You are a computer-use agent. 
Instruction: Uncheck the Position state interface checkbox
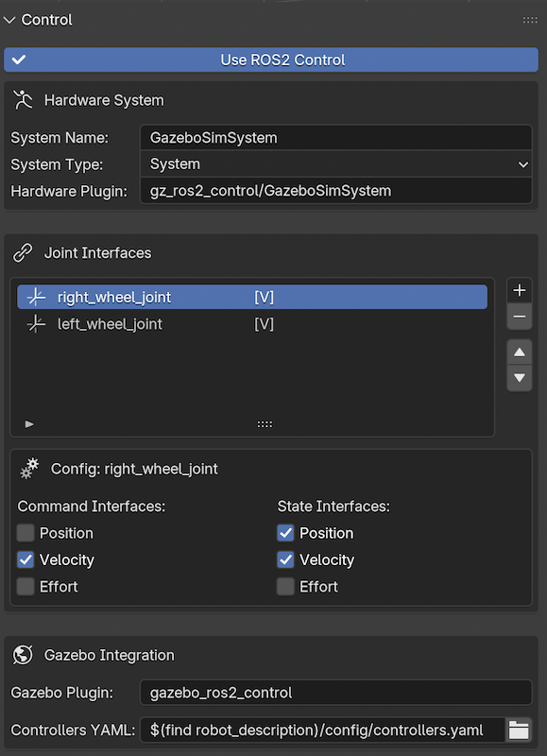coord(286,533)
